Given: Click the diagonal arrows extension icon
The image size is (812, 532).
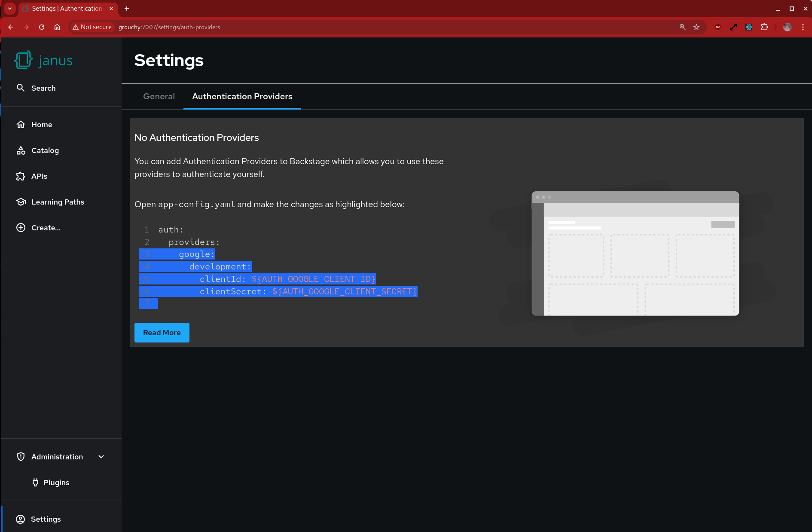Looking at the screenshot, I should click(733, 27).
